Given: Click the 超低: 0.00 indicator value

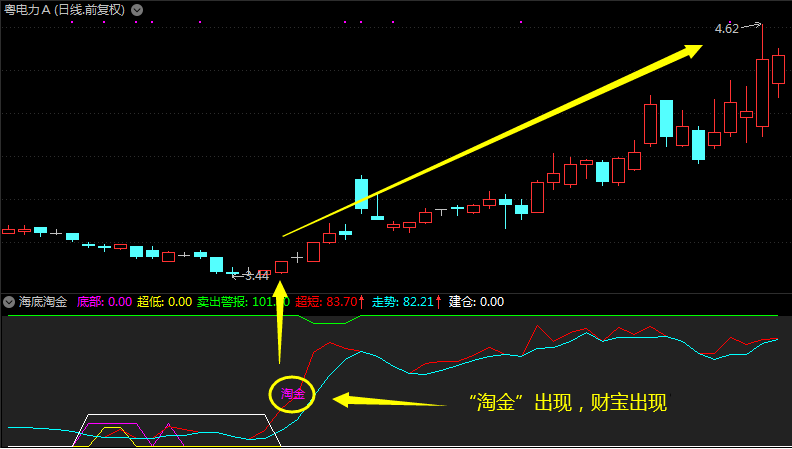Looking at the screenshot, I should pos(164,302).
